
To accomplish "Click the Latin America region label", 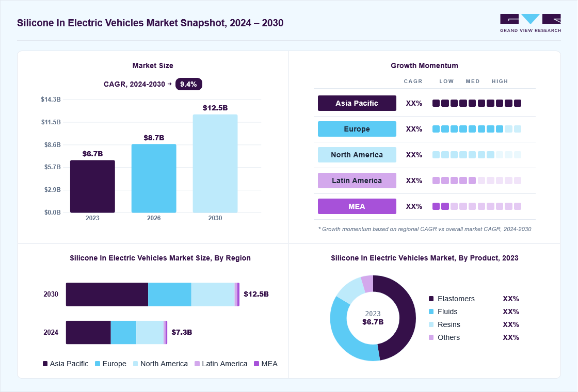I will pos(357,181).
